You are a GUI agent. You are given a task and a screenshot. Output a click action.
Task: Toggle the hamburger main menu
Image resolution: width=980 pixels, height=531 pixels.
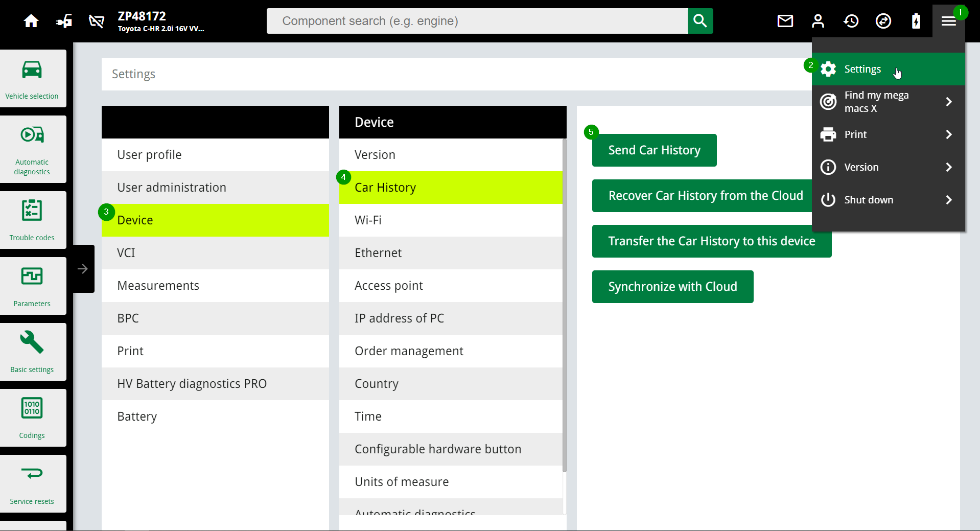tap(949, 21)
